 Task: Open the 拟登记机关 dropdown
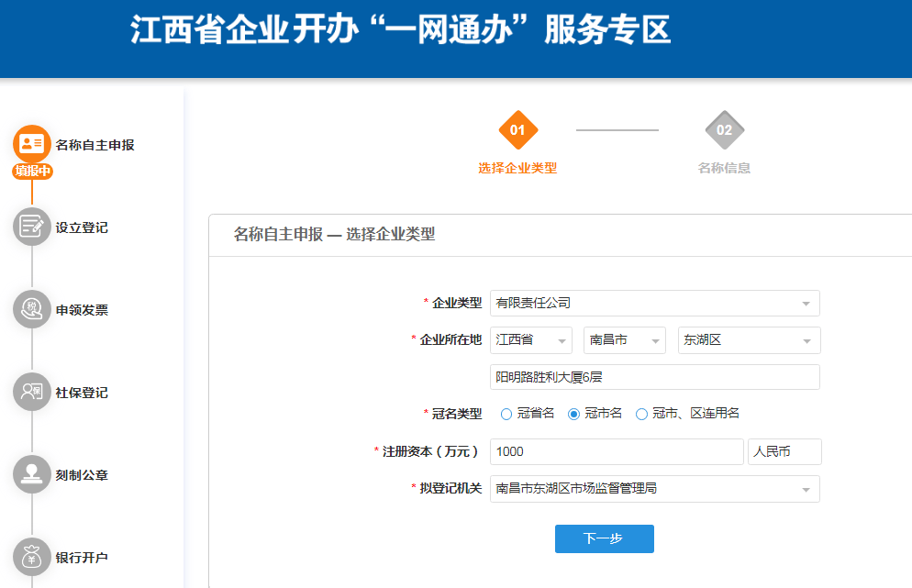click(x=654, y=489)
